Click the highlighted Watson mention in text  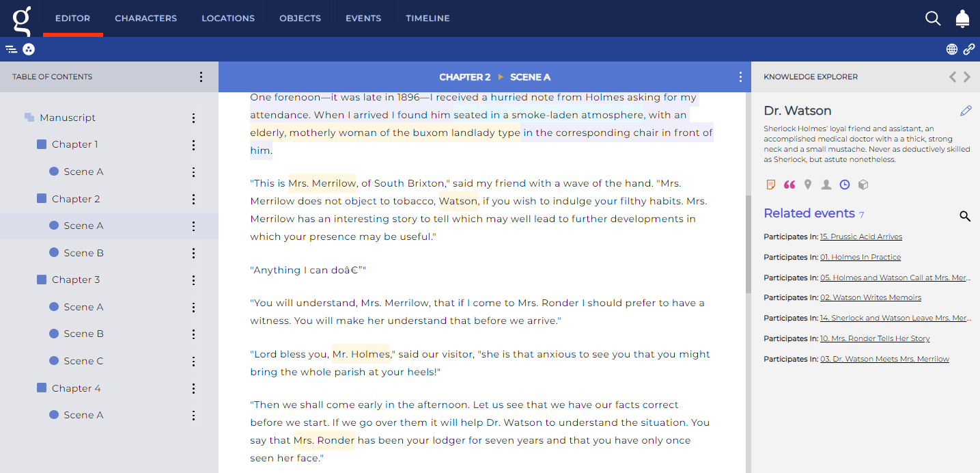point(458,201)
